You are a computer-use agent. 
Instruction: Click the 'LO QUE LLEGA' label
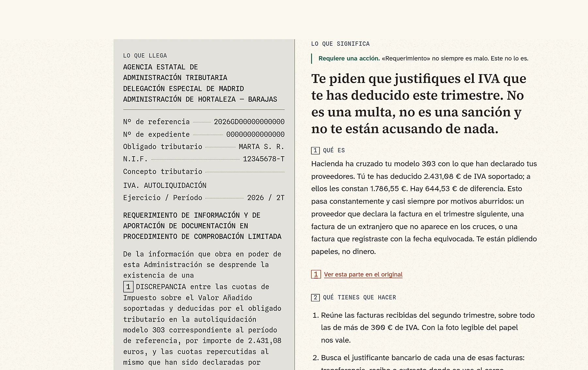coord(145,56)
